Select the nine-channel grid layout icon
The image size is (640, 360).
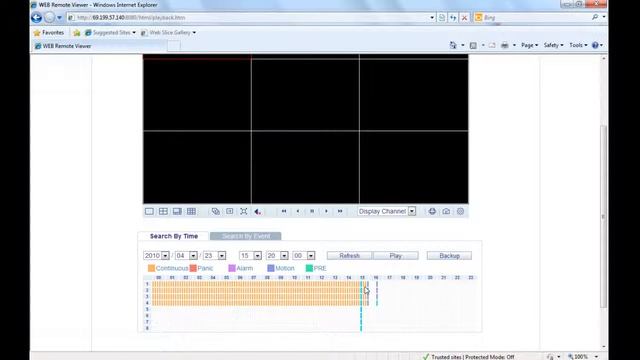click(x=191, y=211)
